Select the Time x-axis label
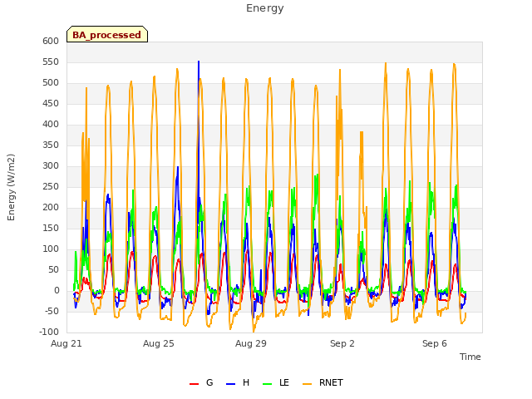Viewport: 532px width, 399px height. [x=470, y=357]
